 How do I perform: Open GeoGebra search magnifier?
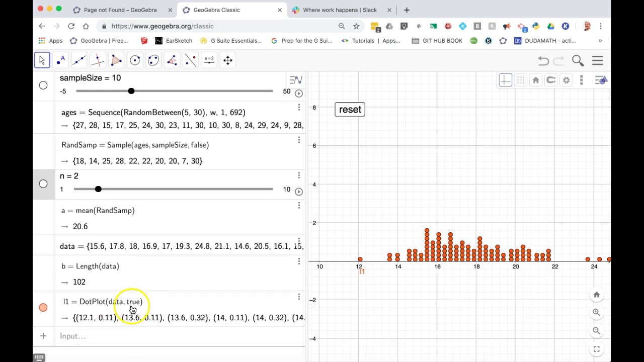coord(578,61)
